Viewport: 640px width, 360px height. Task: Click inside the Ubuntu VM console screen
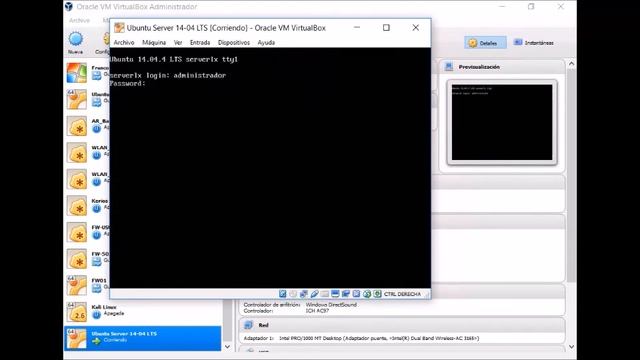coord(270,168)
